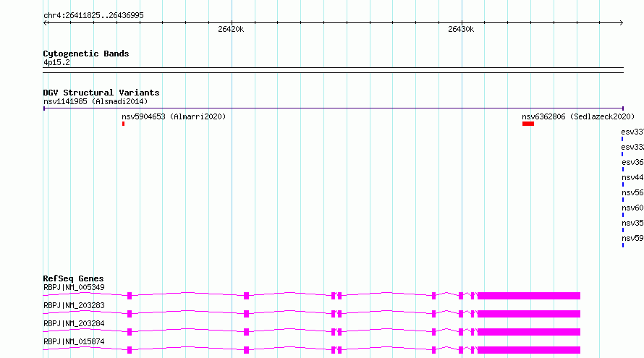Click first small exon of RBPJ|NM_015874 transcript
This screenshot has height=358, width=644.
click(x=130, y=350)
